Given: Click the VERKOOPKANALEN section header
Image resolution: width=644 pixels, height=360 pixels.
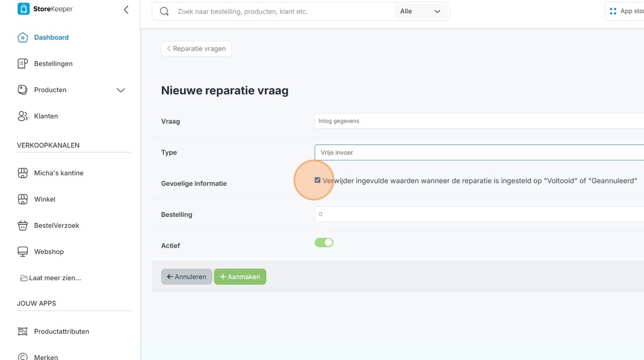Looking at the screenshot, I should click(x=48, y=145).
